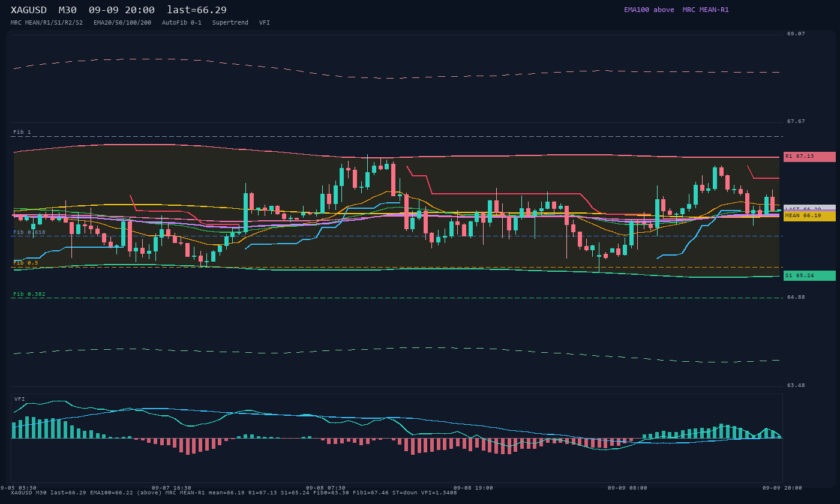Click the 67.67 price axis label
Screen dimensions: 840x504
click(x=796, y=122)
